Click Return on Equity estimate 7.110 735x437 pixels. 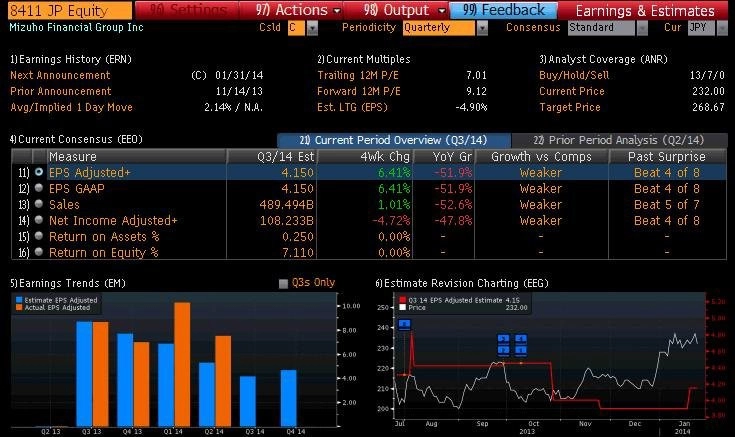298,252
